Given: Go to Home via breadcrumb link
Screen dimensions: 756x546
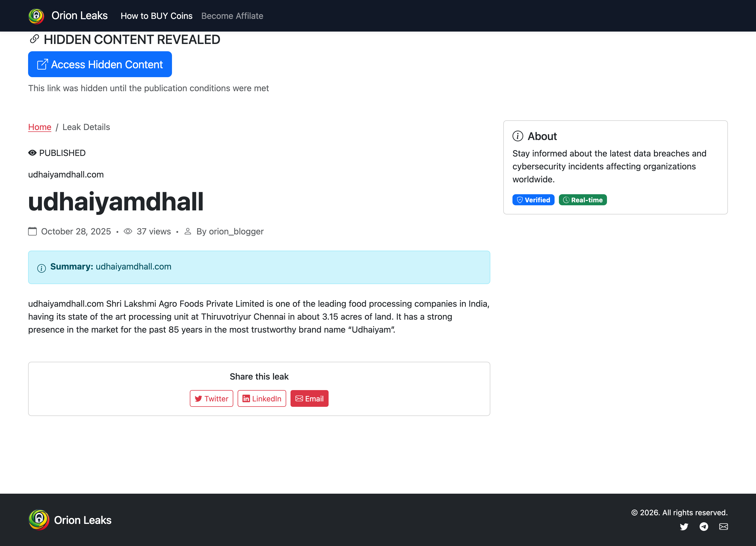Looking at the screenshot, I should [x=40, y=127].
